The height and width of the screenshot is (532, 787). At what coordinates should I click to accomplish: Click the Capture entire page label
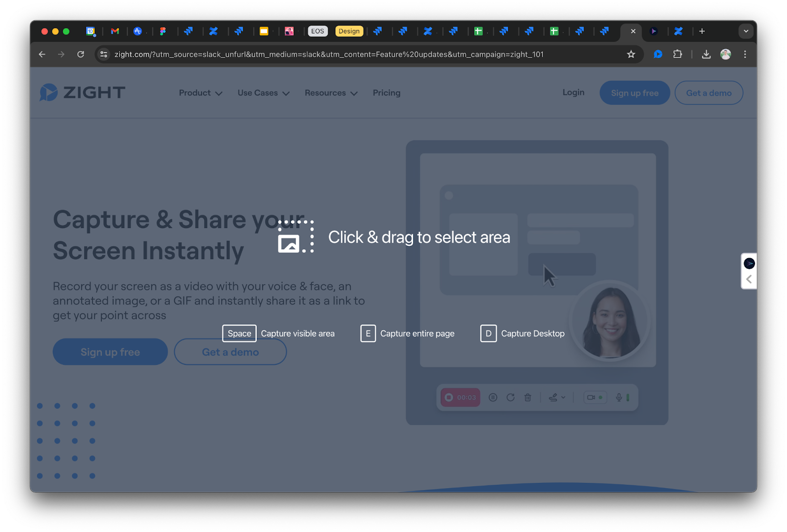(417, 333)
